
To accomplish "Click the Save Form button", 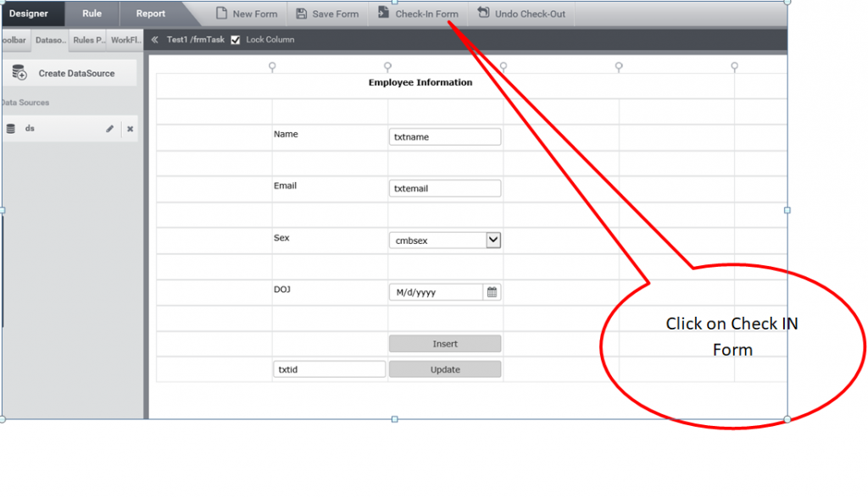I will pos(327,14).
